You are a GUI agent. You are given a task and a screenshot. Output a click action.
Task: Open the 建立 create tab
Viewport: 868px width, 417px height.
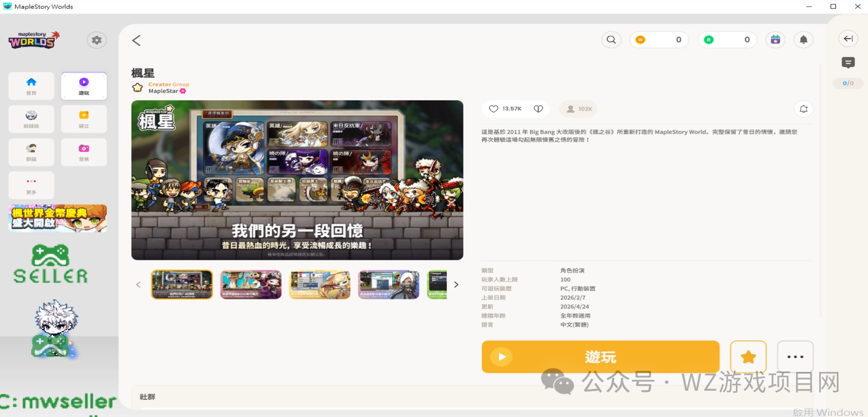tap(84, 119)
